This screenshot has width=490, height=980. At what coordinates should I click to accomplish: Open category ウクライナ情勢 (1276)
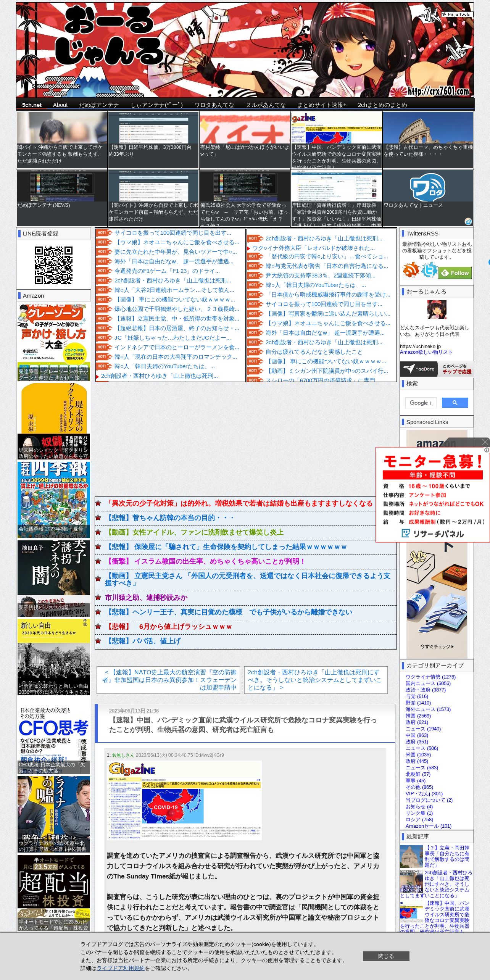click(x=430, y=677)
